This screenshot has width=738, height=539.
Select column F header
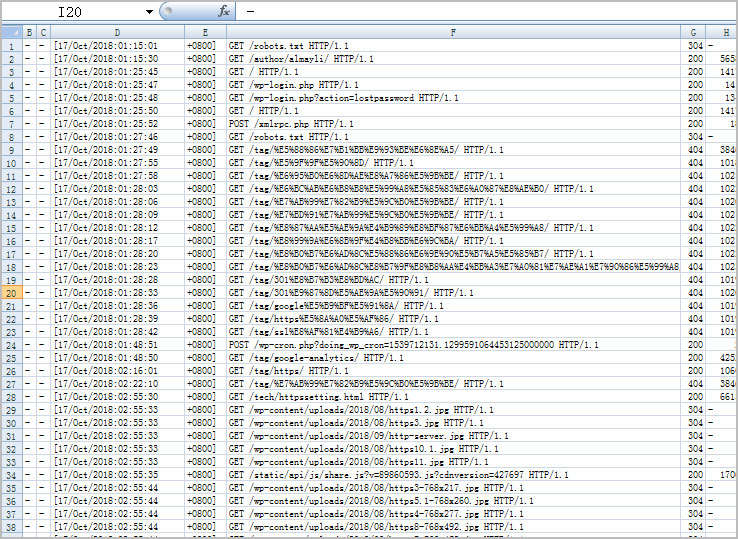pos(453,33)
